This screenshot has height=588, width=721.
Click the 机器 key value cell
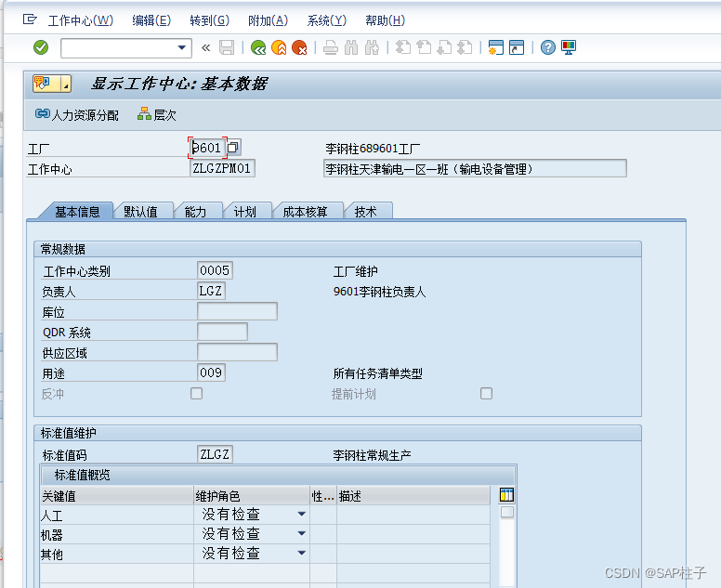[x=117, y=534]
